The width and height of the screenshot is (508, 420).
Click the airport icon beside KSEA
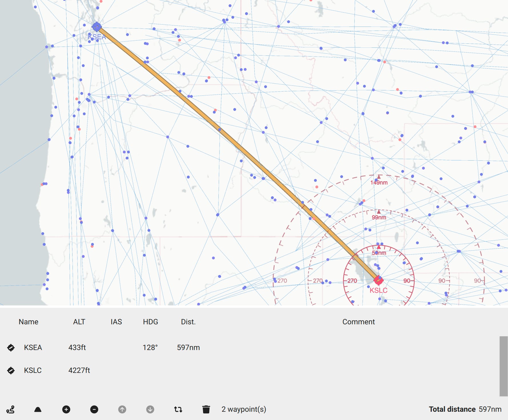point(11,348)
